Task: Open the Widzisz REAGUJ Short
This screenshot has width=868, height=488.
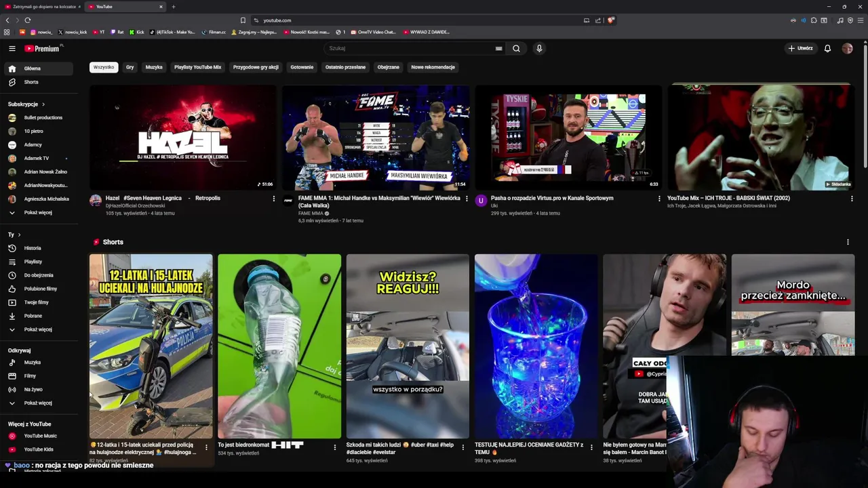Action: point(408,346)
